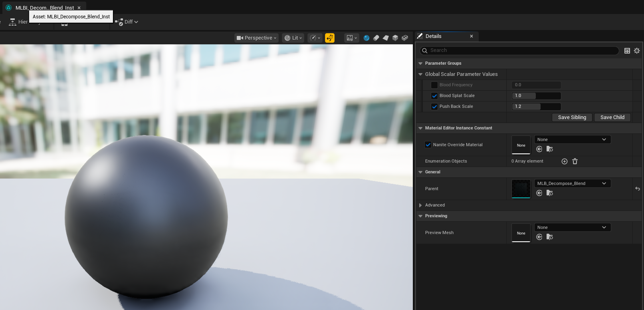Add an Enumeration Objects array element
Viewport: 644px width, 310px height.
[x=565, y=161]
